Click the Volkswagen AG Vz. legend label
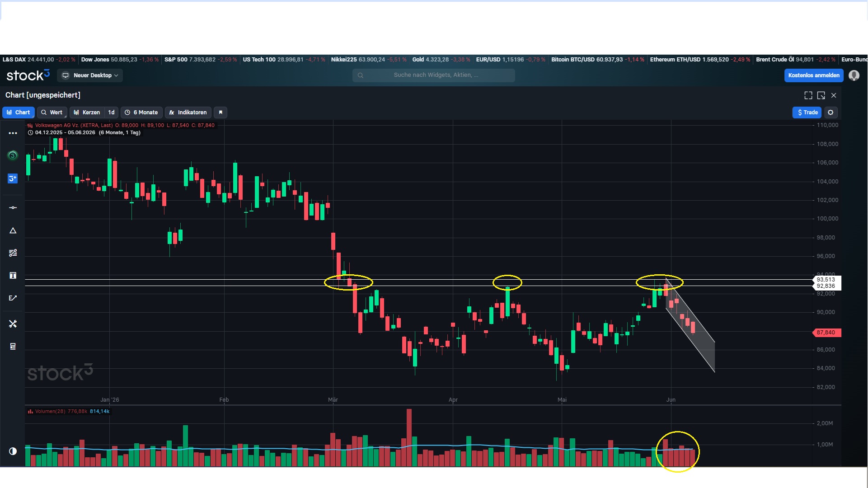The image size is (868, 488). click(x=74, y=126)
